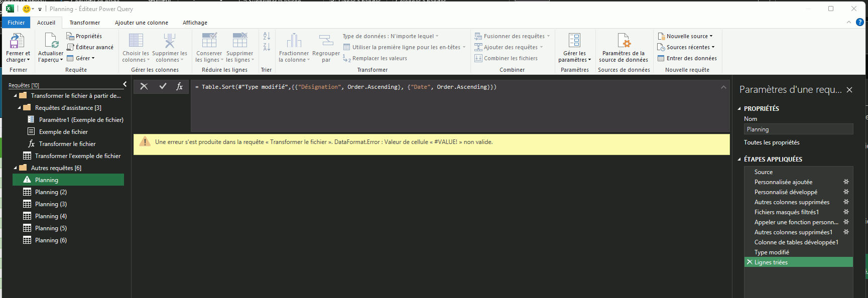Click Fractionner la colonne icon

pos(294,41)
